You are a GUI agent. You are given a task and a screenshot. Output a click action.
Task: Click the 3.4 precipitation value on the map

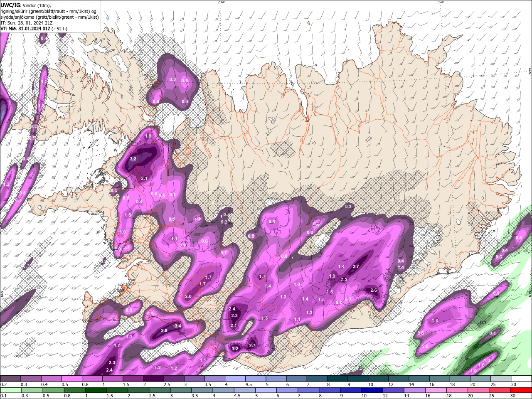pyautogui.click(x=177, y=326)
